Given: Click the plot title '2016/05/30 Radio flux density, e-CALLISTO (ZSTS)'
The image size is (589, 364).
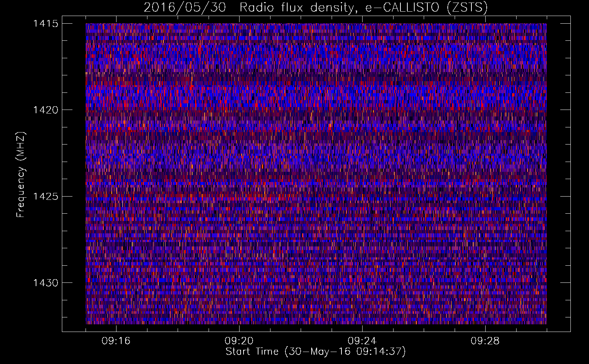Looking at the screenshot, I should tap(316, 8).
